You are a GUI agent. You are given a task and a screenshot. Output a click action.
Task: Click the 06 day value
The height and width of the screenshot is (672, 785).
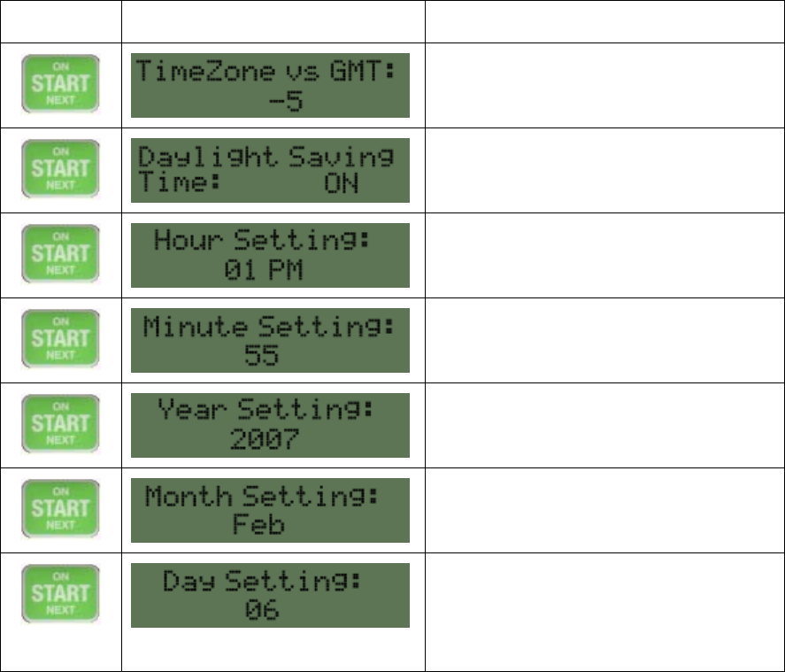[263, 610]
